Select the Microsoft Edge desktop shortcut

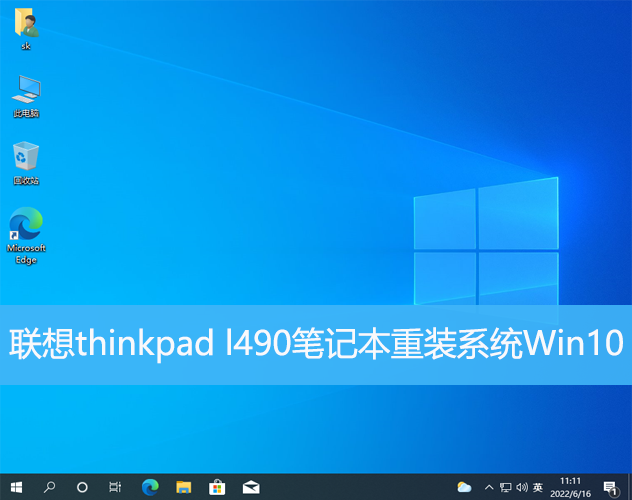click(26, 235)
